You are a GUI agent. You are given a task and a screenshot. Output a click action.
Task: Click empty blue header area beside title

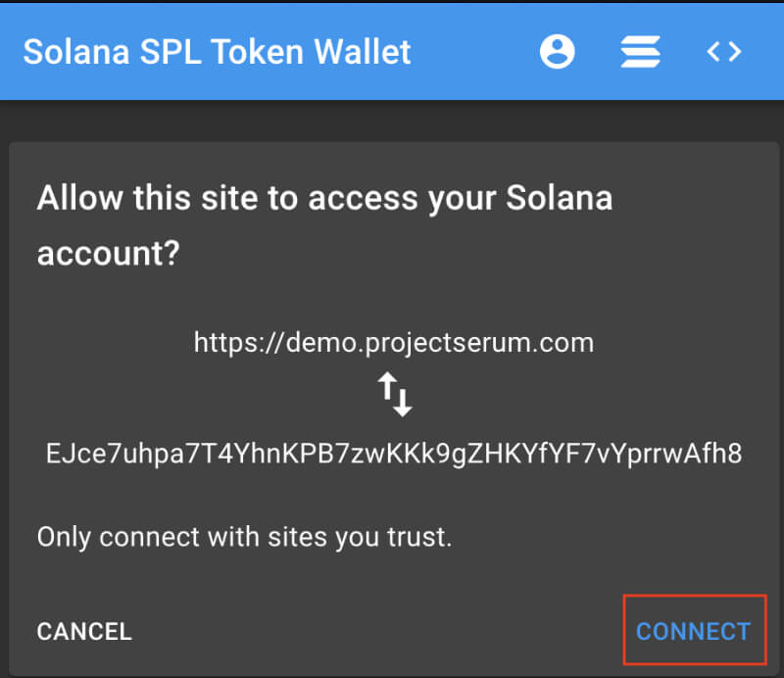click(x=475, y=52)
